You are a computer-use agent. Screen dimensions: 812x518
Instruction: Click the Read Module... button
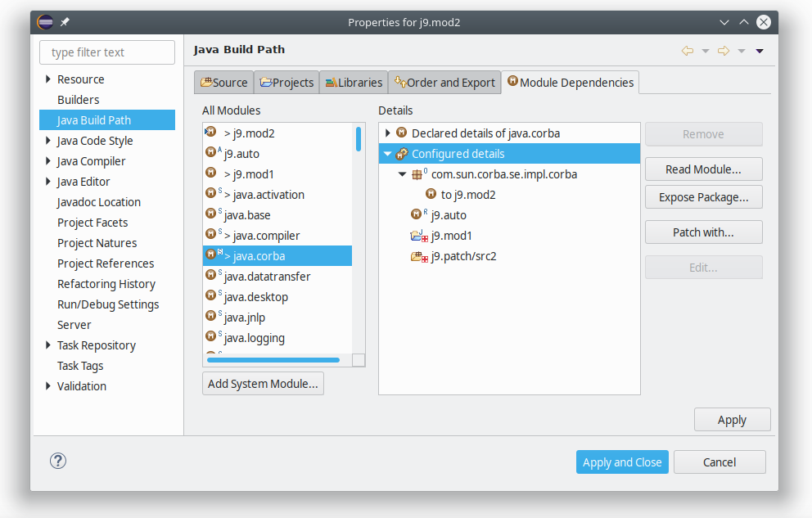pyautogui.click(x=703, y=169)
